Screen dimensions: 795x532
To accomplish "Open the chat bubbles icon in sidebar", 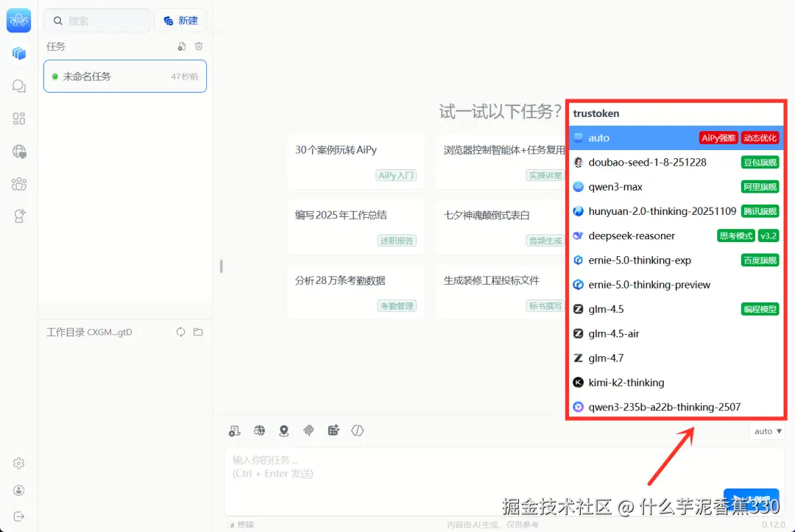I will click(18, 86).
